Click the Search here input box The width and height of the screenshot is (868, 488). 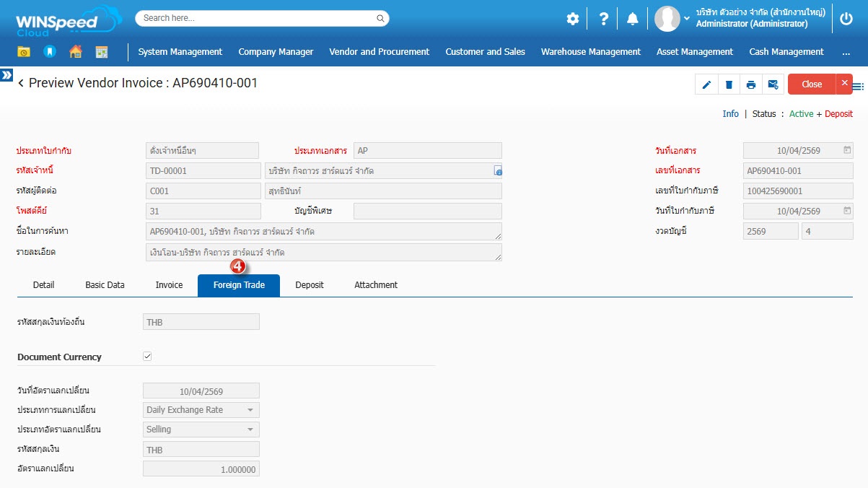[262, 18]
